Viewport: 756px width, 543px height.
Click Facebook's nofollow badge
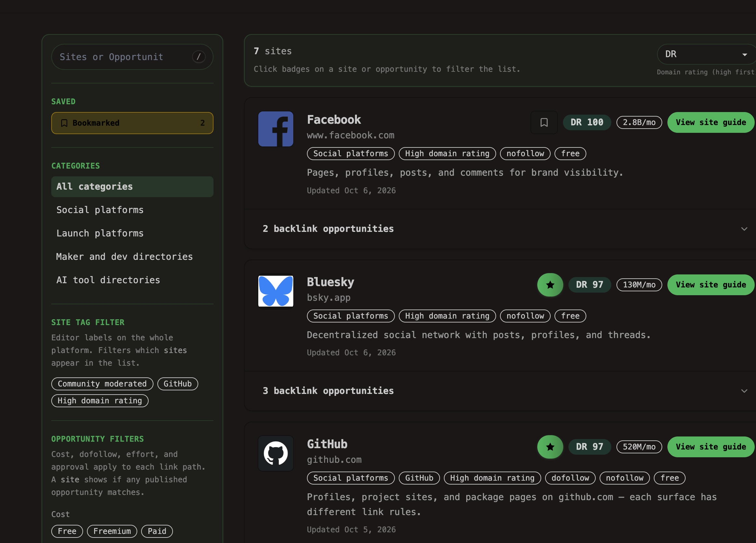tap(525, 153)
